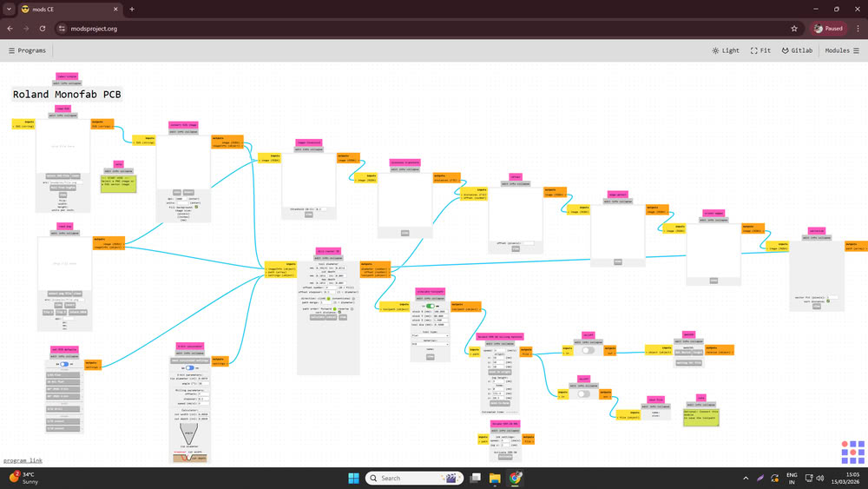Click the mill raster 2D module title
The height and width of the screenshot is (489, 868).
click(x=328, y=251)
